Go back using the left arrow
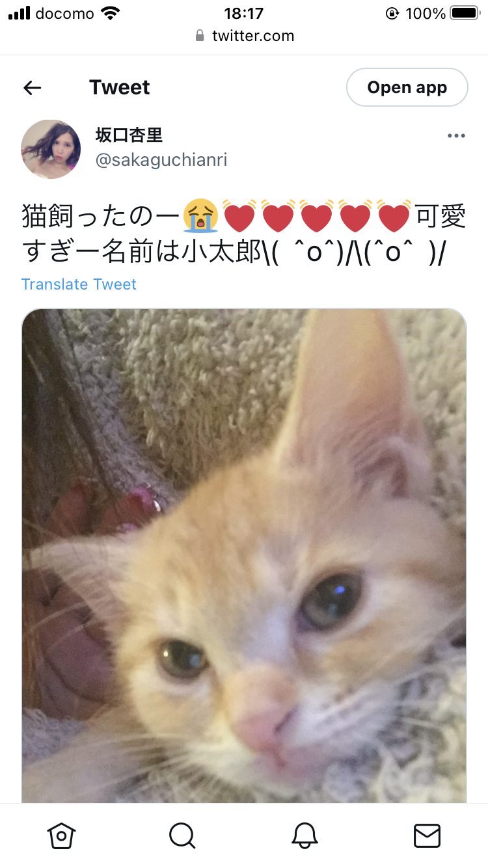488x868 pixels. (x=32, y=88)
